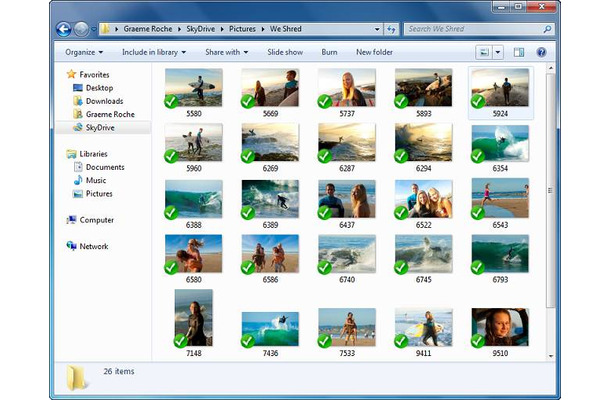The image size is (610, 400).
Task: Open the recent pages dropdown arrow
Action: pyautogui.click(x=94, y=29)
